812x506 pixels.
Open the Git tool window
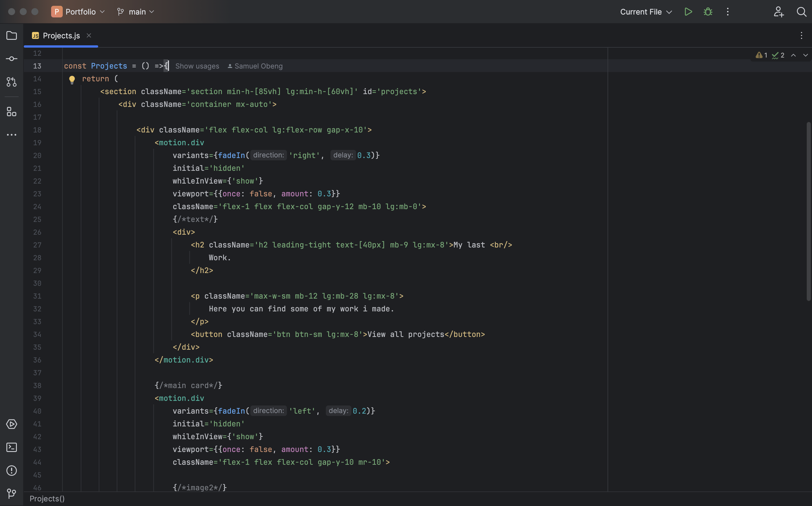11,493
